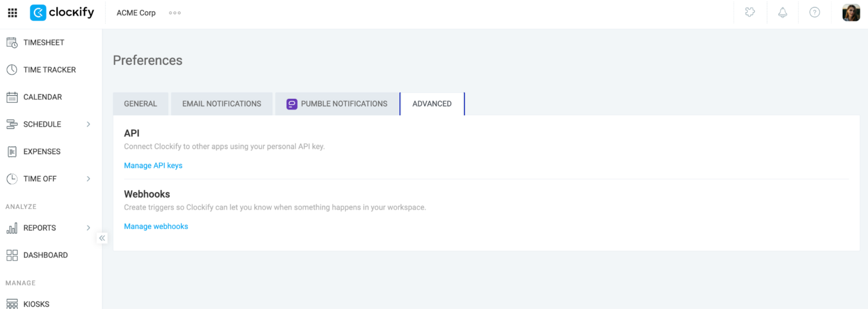The image size is (868, 309).
Task: Open the apps grid menu icon
Action: pyautogui.click(x=12, y=13)
